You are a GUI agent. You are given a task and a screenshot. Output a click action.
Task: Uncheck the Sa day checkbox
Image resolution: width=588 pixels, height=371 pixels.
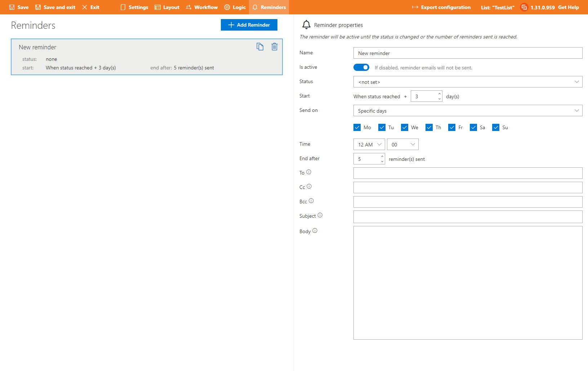473,127
